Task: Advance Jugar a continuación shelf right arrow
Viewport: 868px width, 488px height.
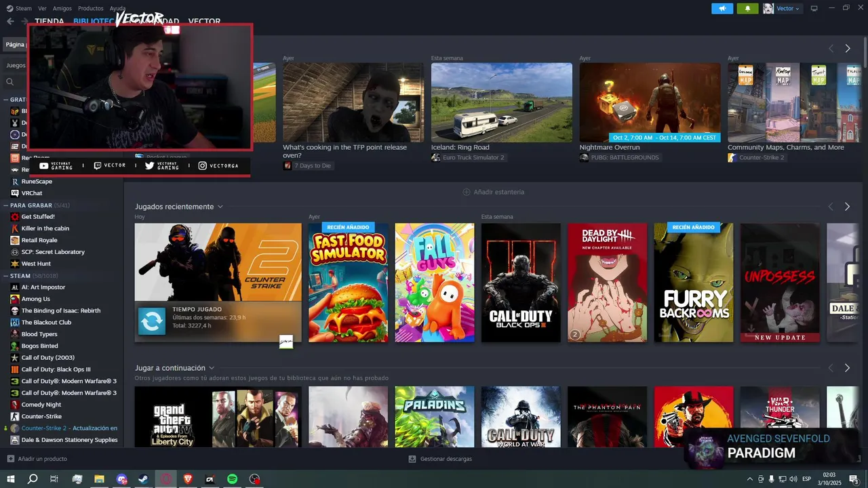Action: (847, 368)
